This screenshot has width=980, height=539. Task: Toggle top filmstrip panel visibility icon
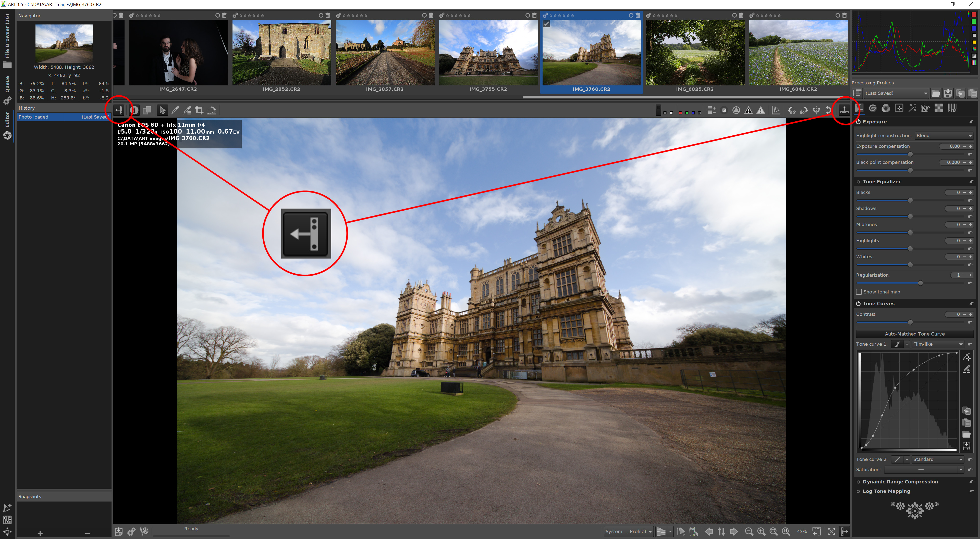tap(844, 110)
